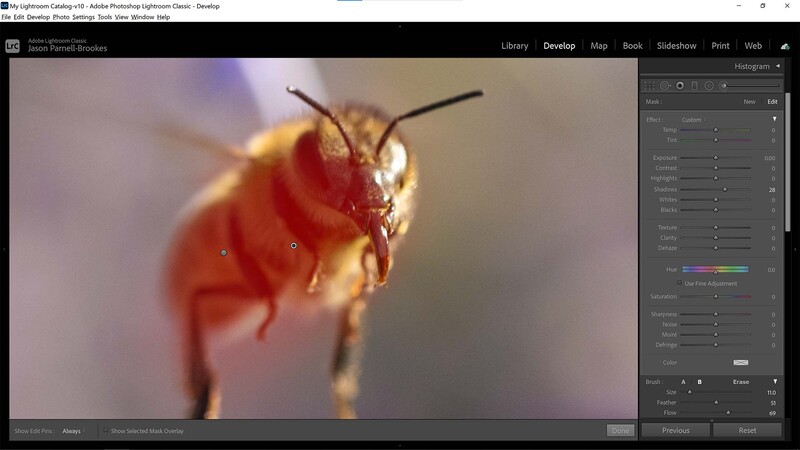
Task: Select the Graduated Filter tool
Action: 694,86
